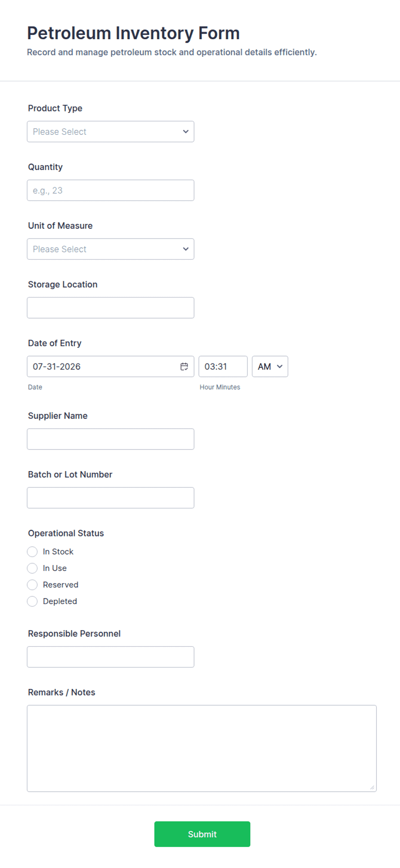Click into the Storage Location field
This screenshot has height=868, width=400.
point(111,308)
